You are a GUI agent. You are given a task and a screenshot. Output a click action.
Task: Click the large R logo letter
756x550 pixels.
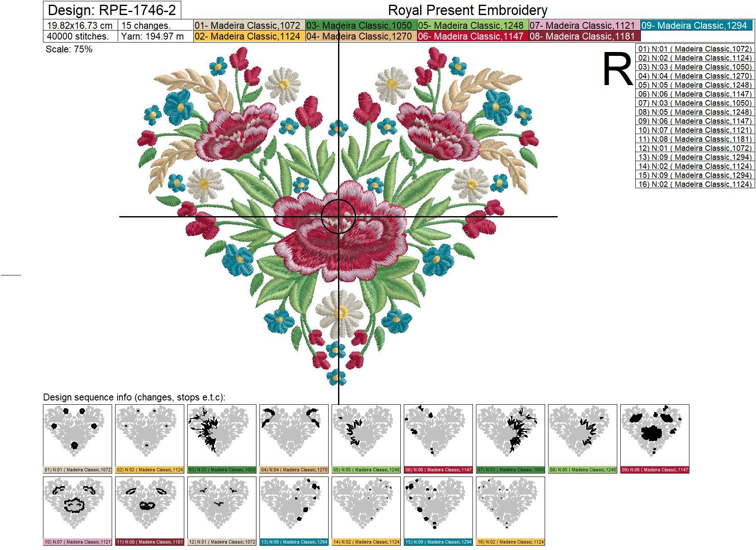(x=618, y=69)
